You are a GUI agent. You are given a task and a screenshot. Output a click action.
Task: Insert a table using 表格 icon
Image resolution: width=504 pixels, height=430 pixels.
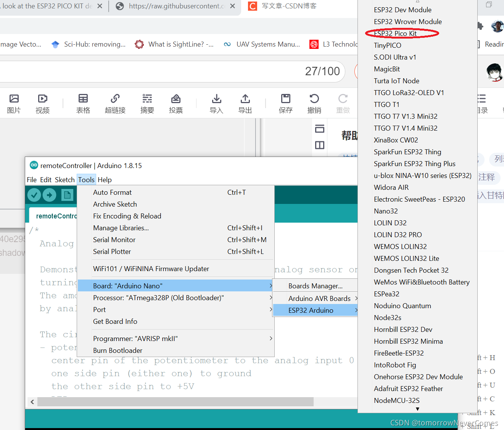83,104
